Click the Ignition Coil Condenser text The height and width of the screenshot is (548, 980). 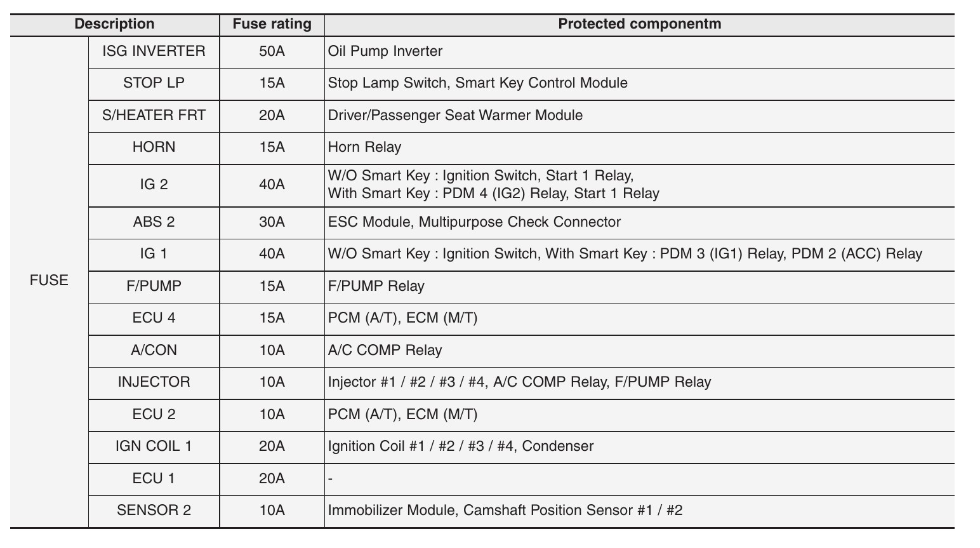461,446
